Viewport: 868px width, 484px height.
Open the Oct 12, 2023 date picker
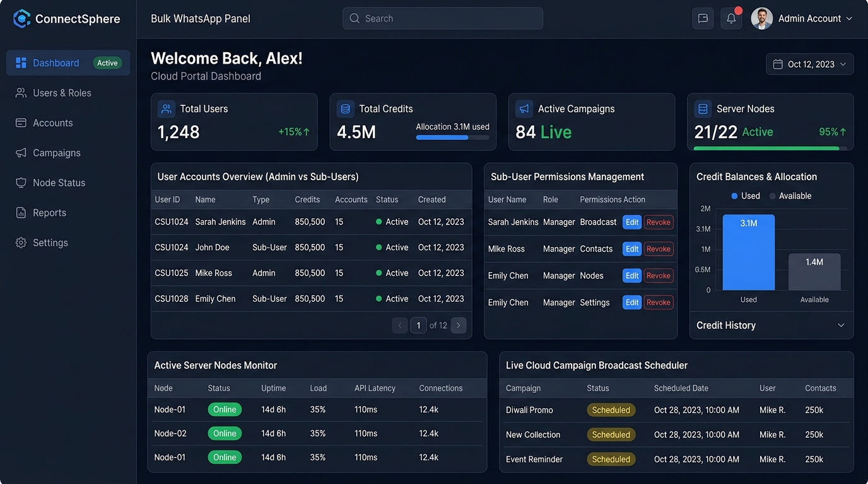810,64
